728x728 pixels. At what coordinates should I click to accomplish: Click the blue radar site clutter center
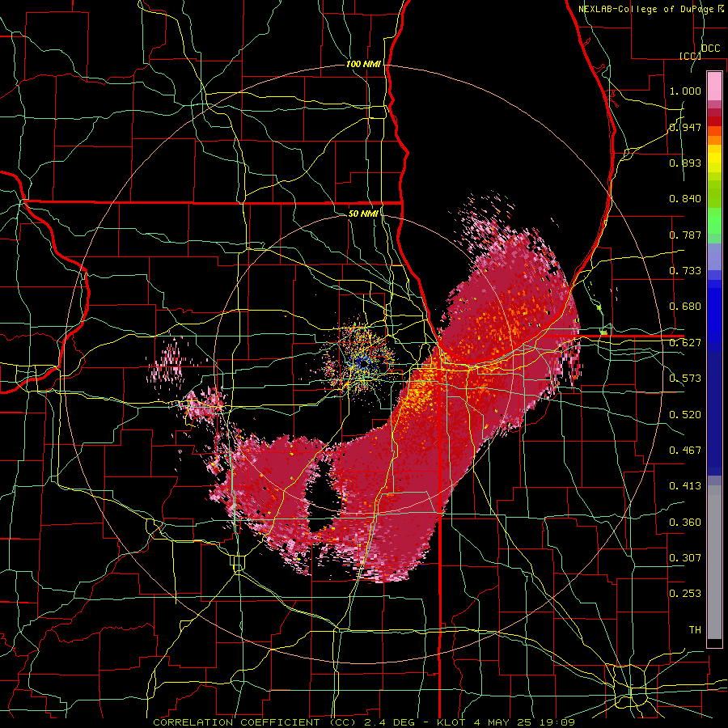tap(362, 365)
